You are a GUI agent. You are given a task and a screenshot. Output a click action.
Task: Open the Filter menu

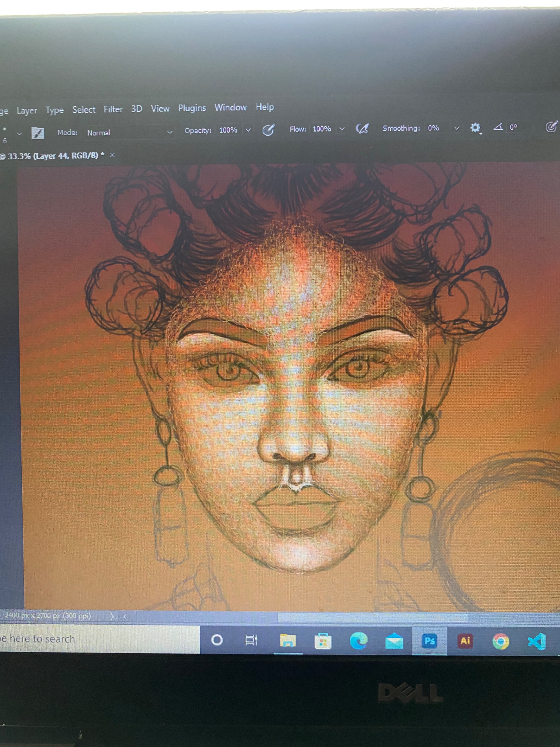click(113, 109)
